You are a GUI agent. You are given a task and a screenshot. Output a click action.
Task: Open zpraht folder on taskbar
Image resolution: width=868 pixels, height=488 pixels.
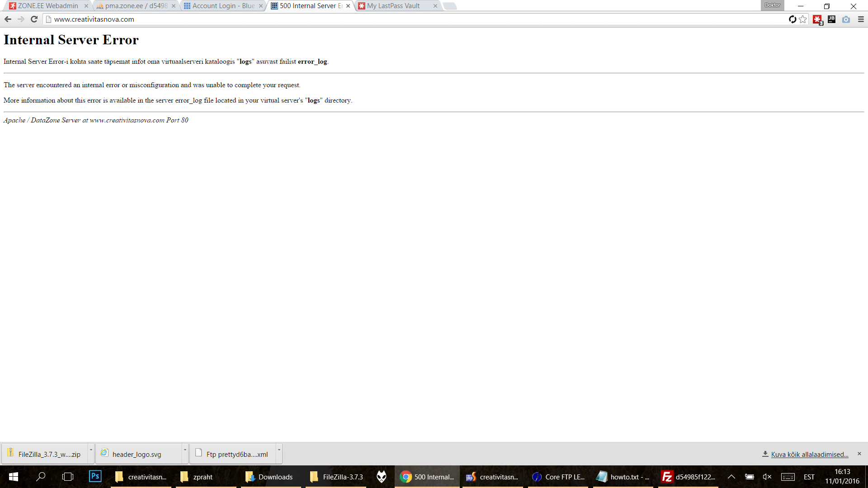(x=206, y=477)
